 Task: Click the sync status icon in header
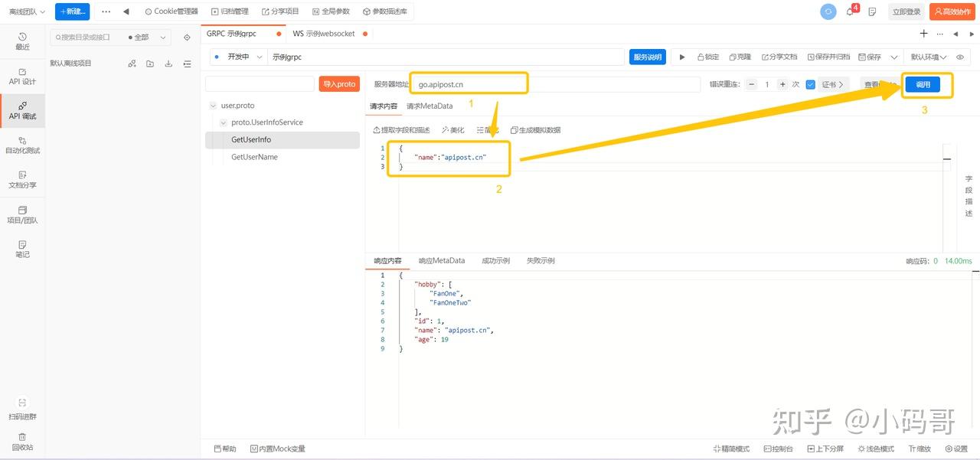pos(828,11)
